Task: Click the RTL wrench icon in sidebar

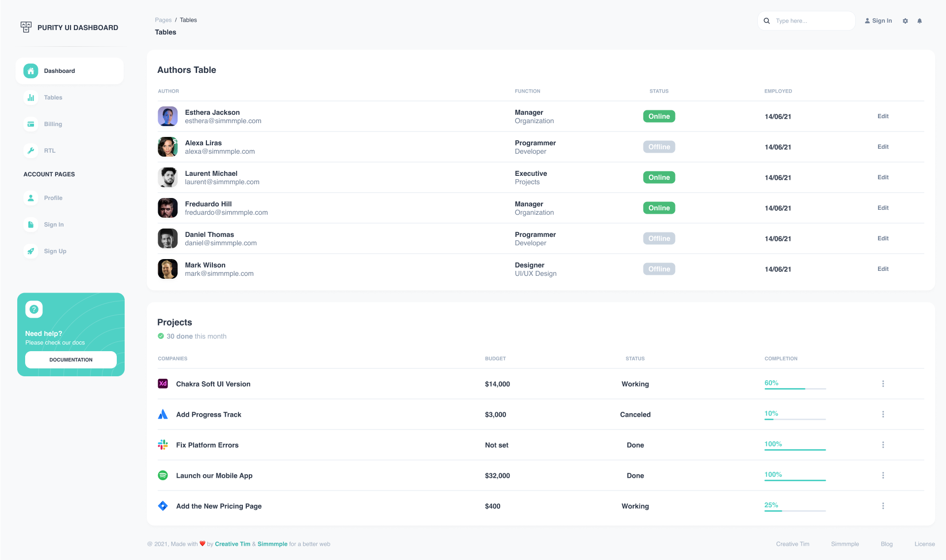Action: (x=31, y=151)
